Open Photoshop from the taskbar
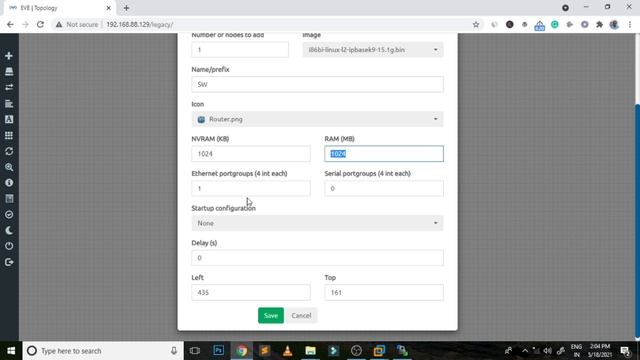This screenshot has width=640, height=360. point(218,351)
